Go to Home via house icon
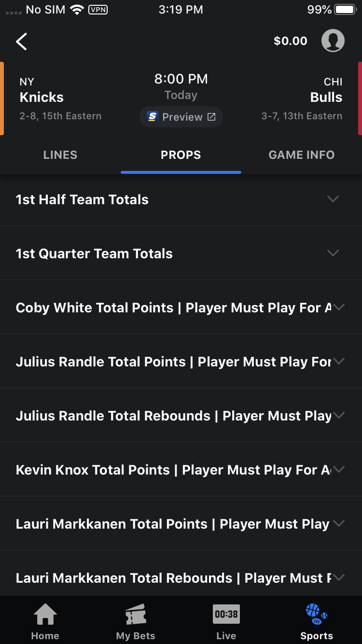 click(x=45, y=615)
